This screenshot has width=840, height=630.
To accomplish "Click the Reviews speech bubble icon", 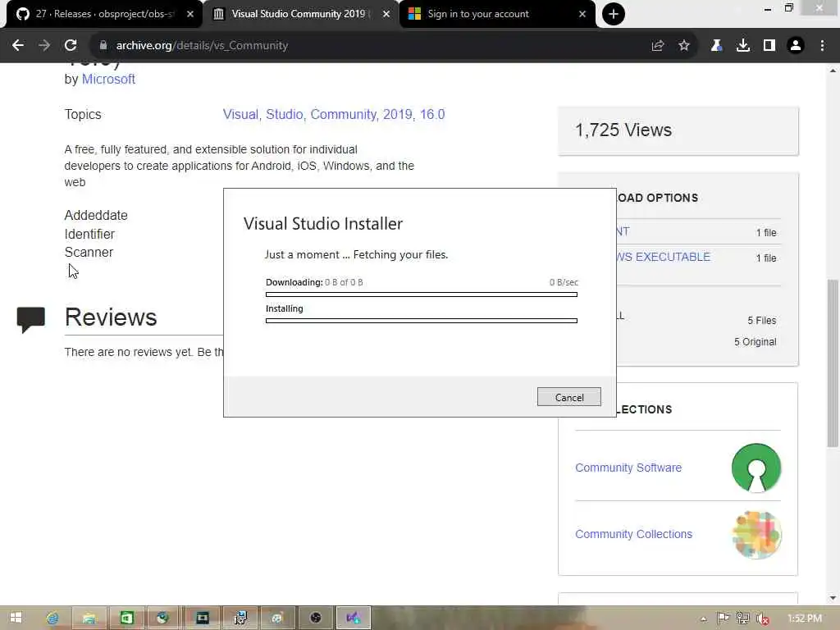I will coord(31,319).
